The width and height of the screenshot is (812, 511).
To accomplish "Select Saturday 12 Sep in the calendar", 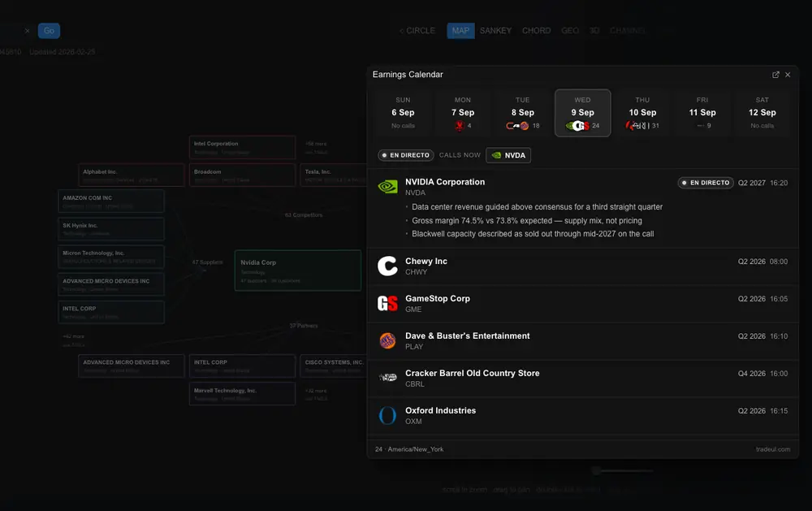I will tap(762, 112).
